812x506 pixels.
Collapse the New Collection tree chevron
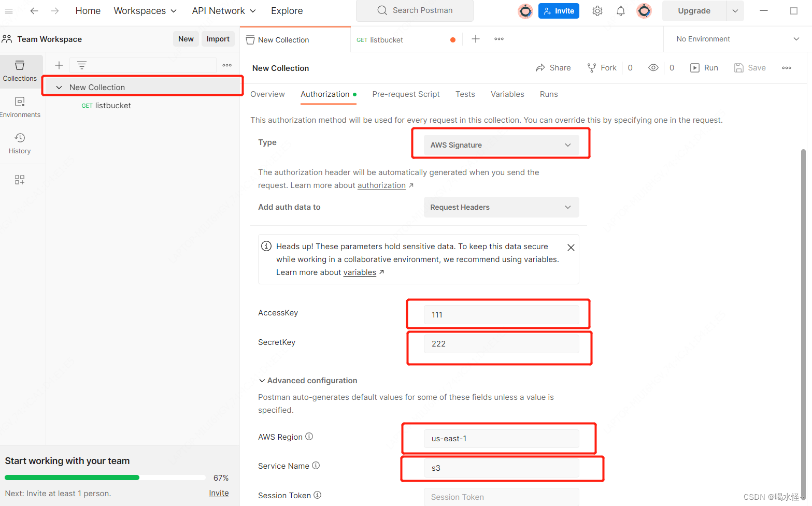point(59,88)
